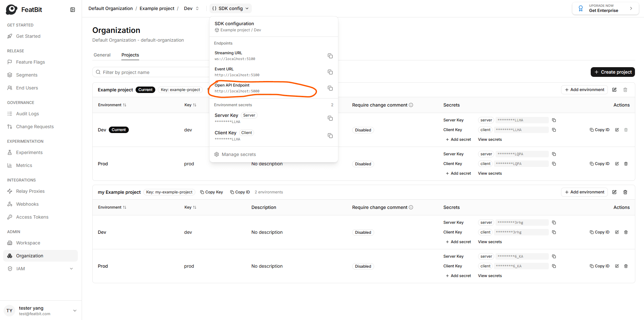Open the Dev environment switcher
This screenshot has width=644, height=320.
(191, 8)
